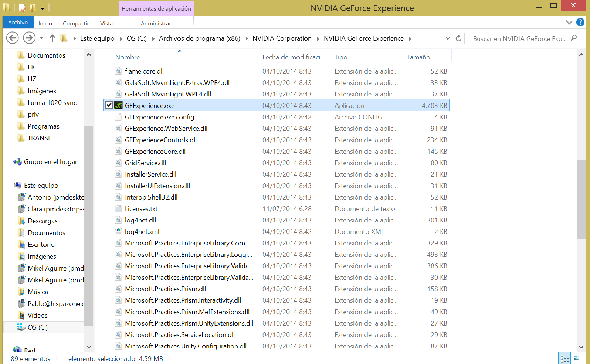Expand chevron after OS (C:) breadcrumb
Image resolution: width=590 pixels, height=364 pixels.
pyautogui.click(x=153, y=38)
